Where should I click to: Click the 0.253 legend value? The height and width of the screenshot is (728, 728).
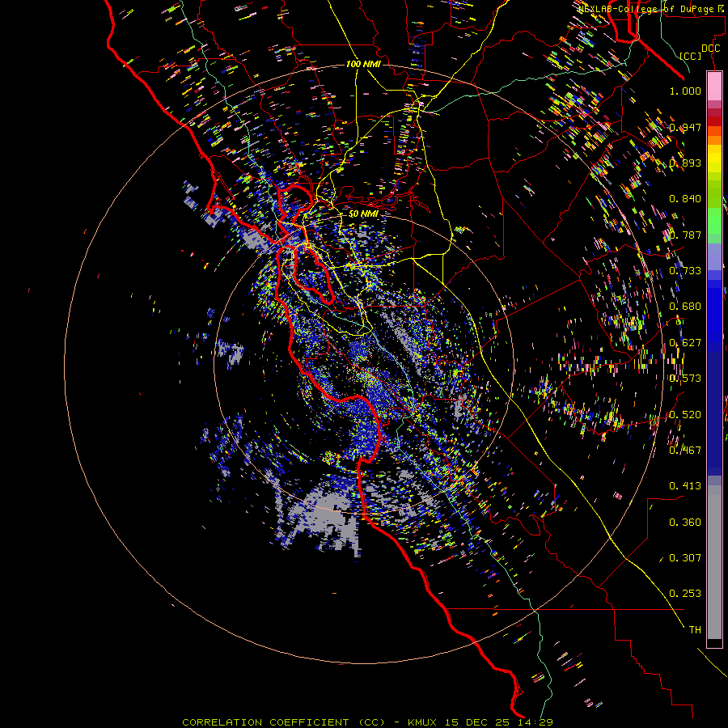point(685,594)
